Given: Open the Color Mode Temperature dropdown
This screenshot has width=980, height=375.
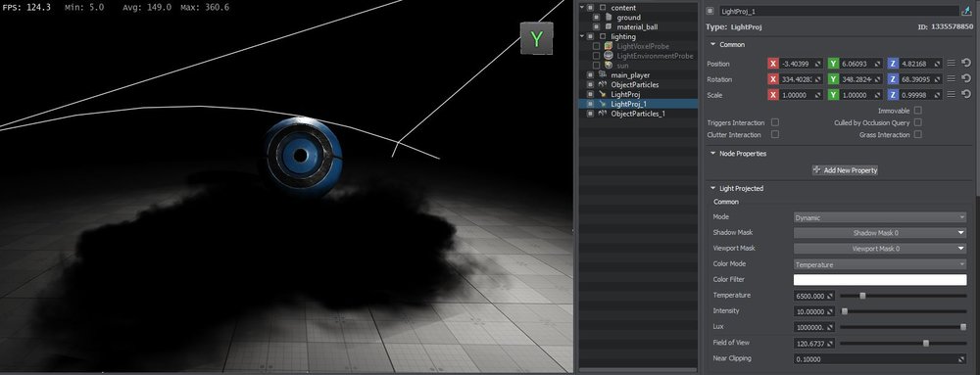Looking at the screenshot, I should [880, 264].
